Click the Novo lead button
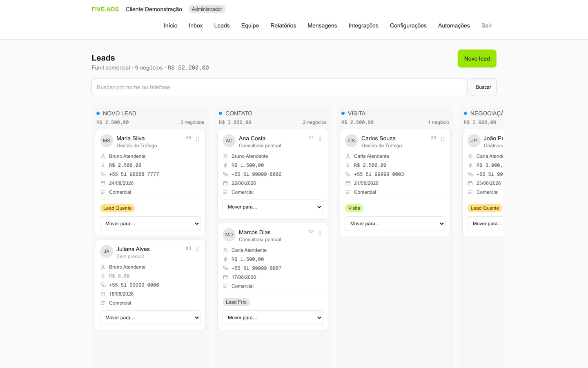The image size is (588, 368). (477, 58)
